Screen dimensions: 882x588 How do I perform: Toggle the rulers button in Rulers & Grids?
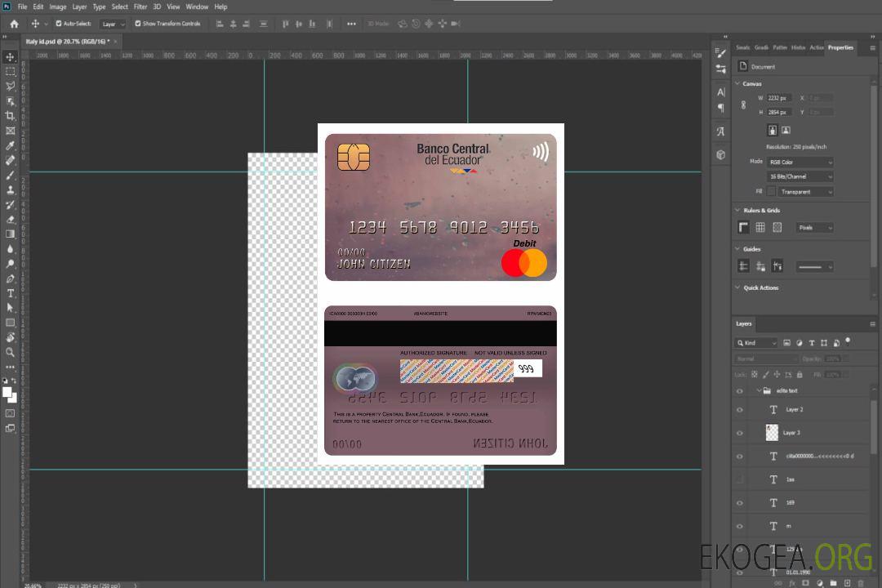744,227
